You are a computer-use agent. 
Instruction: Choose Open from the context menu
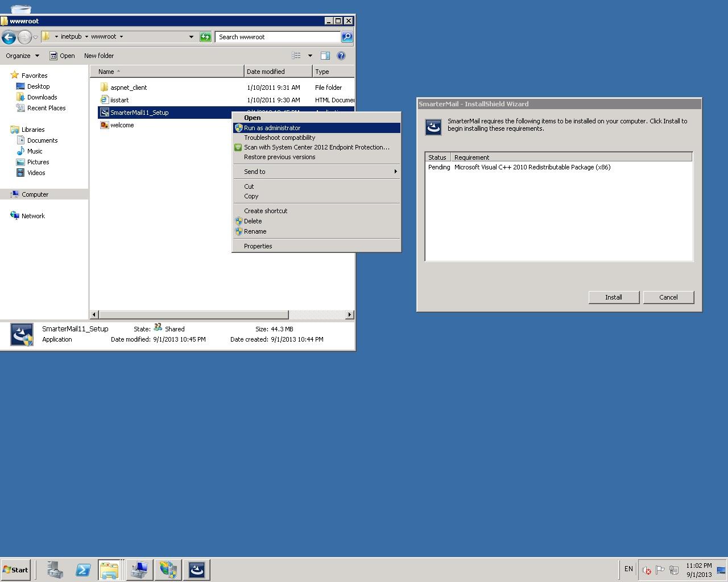click(316, 118)
